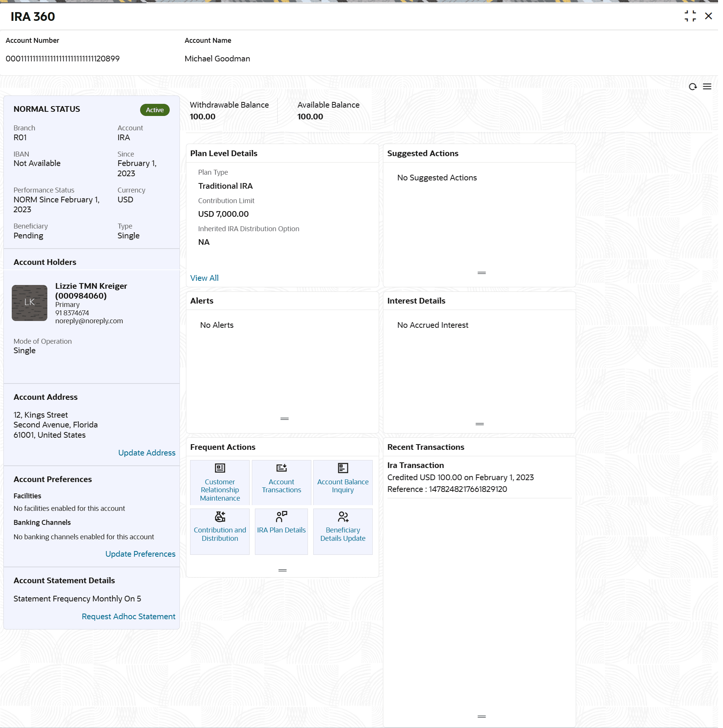723x728 pixels.
Task: Click the account name Michael Goodman
Action: 217,59
